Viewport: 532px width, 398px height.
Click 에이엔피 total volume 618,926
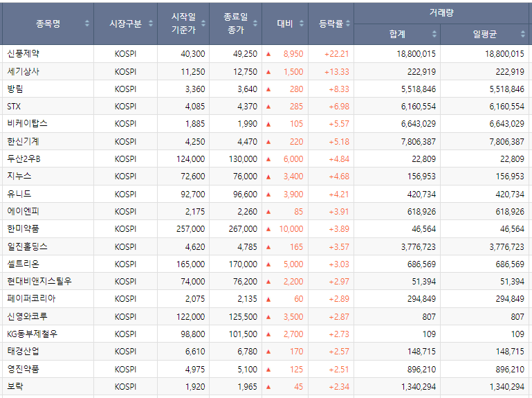[421, 212]
